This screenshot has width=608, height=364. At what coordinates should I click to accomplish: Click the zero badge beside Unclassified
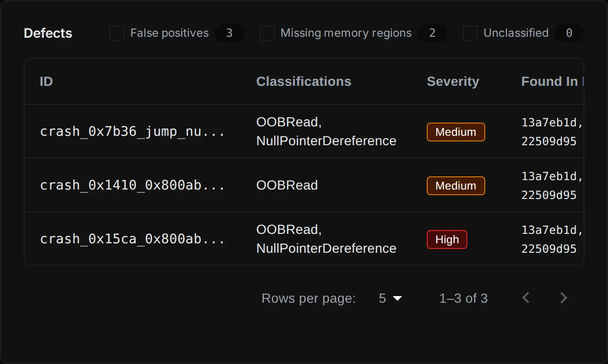[x=569, y=33]
